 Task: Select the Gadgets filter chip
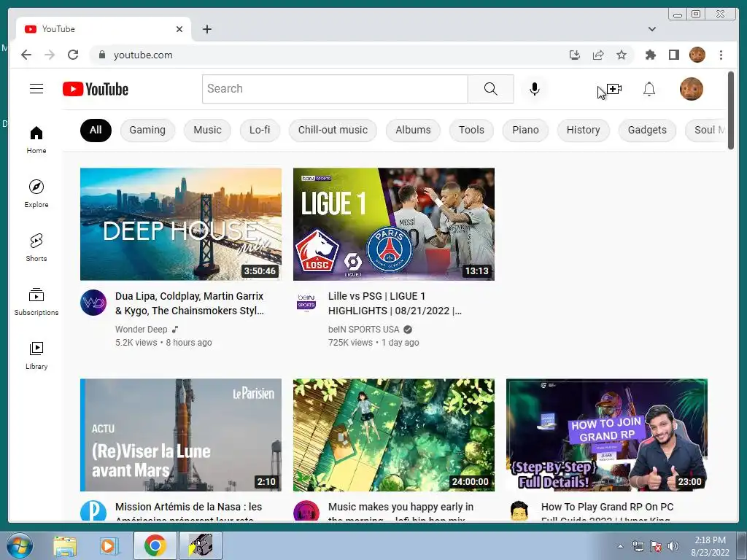(x=647, y=130)
